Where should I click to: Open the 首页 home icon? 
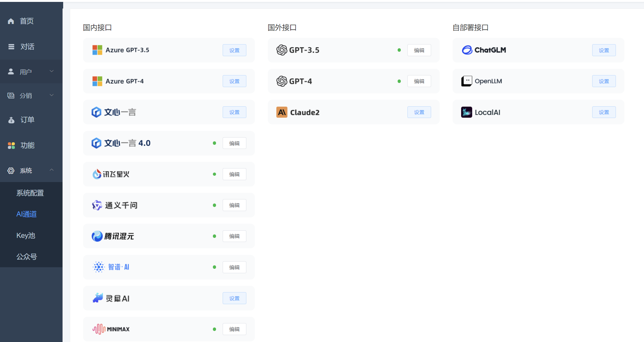coord(11,21)
